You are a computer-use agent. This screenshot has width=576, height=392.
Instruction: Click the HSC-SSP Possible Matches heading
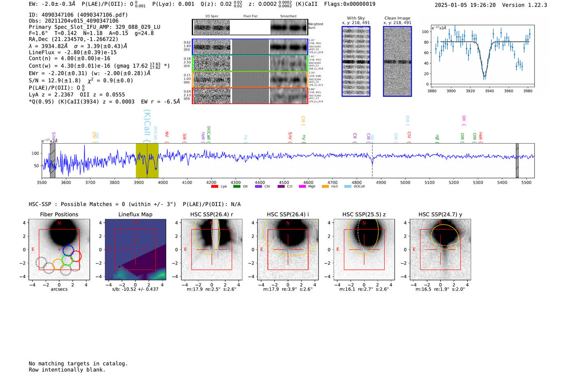point(135,204)
